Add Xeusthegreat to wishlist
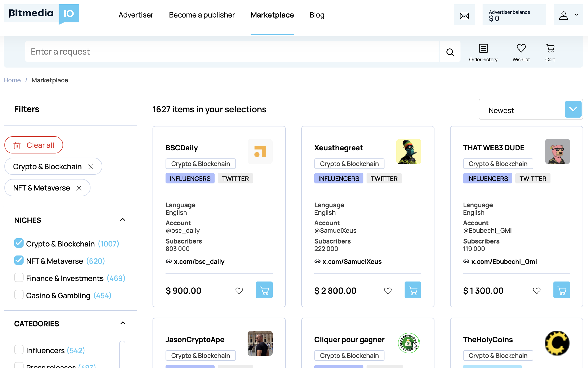This screenshot has height=368, width=588. point(388,291)
